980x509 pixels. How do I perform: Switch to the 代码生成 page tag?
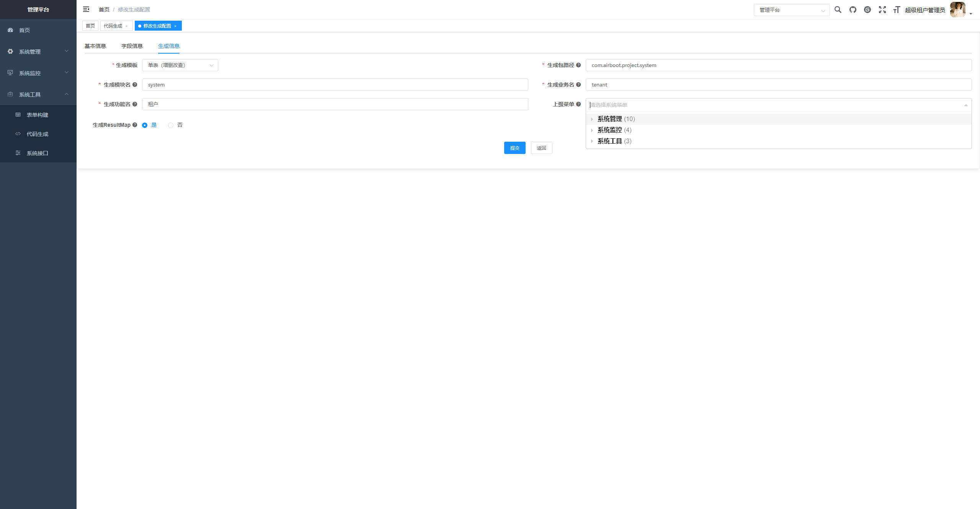[113, 26]
